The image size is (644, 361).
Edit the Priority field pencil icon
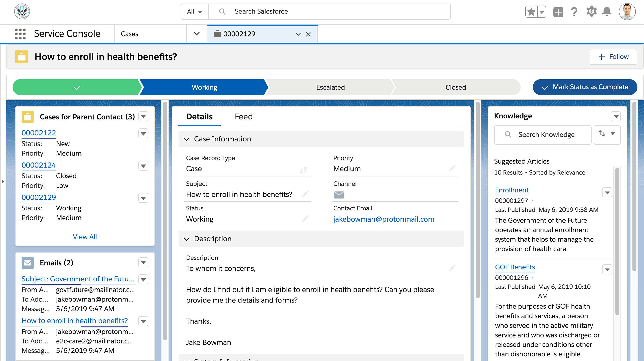[452, 168]
